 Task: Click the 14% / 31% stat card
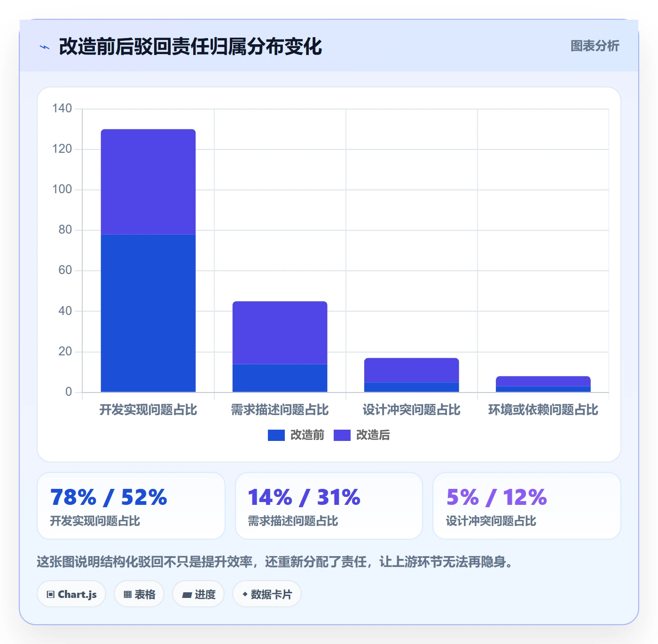tap(329, 506)
